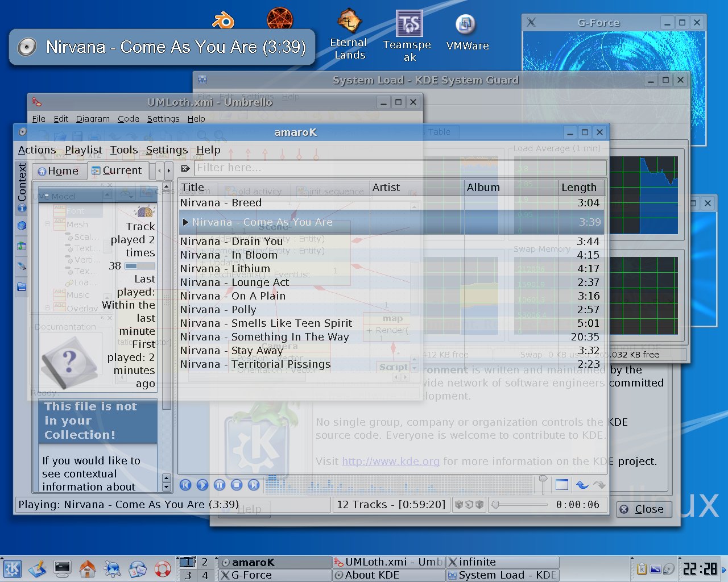
Task: Sort playlist by the Length column header
Action: coord(581,188)
